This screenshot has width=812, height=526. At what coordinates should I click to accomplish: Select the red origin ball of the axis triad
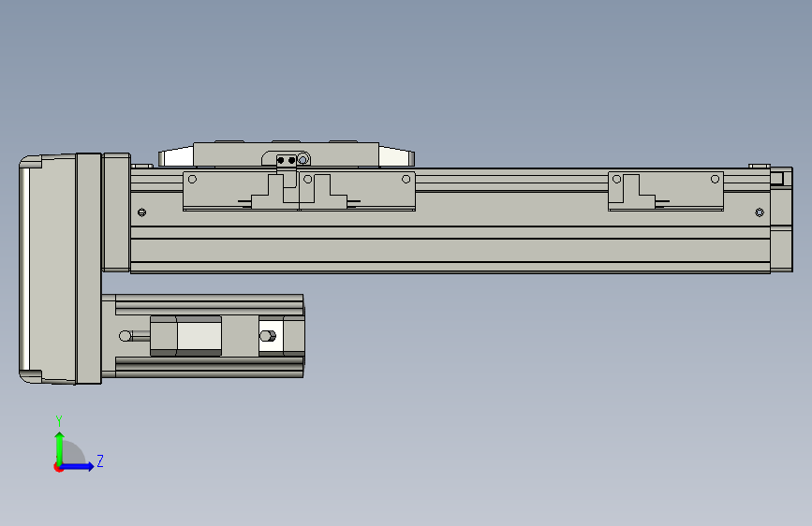(58, 467)
